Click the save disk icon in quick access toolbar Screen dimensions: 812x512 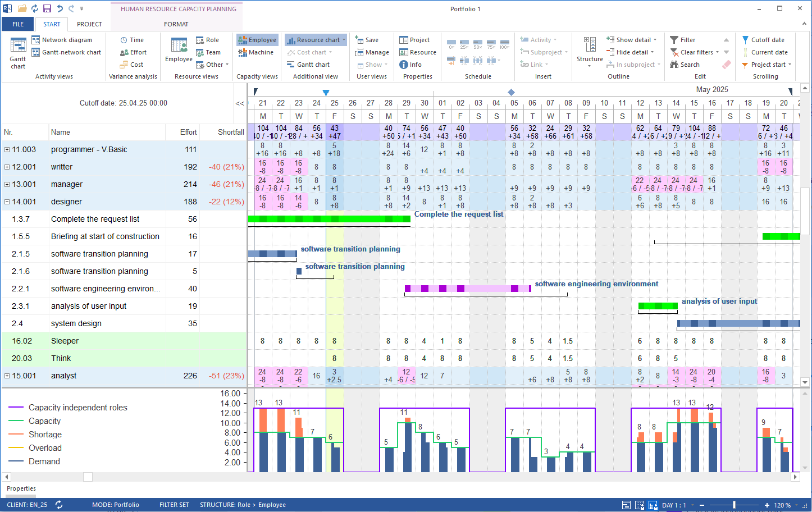click(x=47, y=8)
